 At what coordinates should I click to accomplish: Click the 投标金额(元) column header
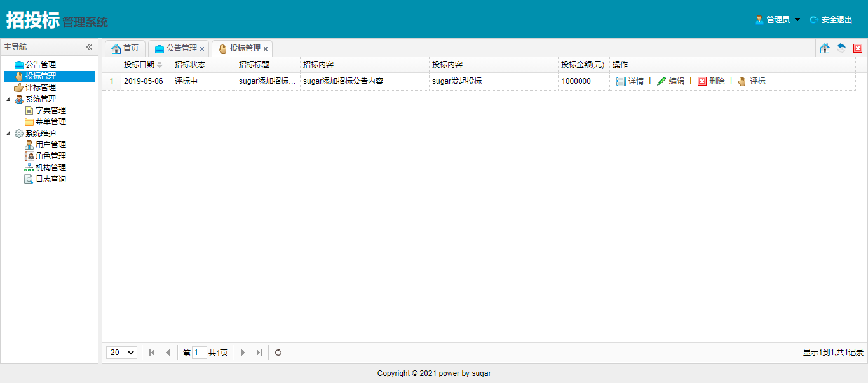[584, 65]
